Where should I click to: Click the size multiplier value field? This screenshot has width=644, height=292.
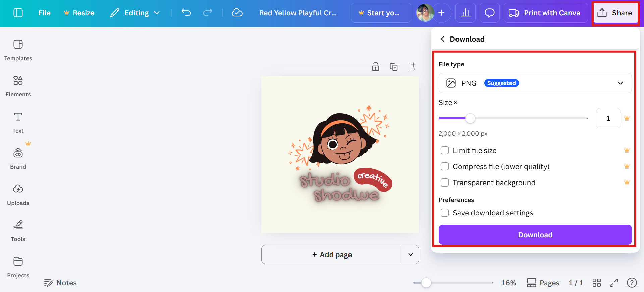[608, 118]
